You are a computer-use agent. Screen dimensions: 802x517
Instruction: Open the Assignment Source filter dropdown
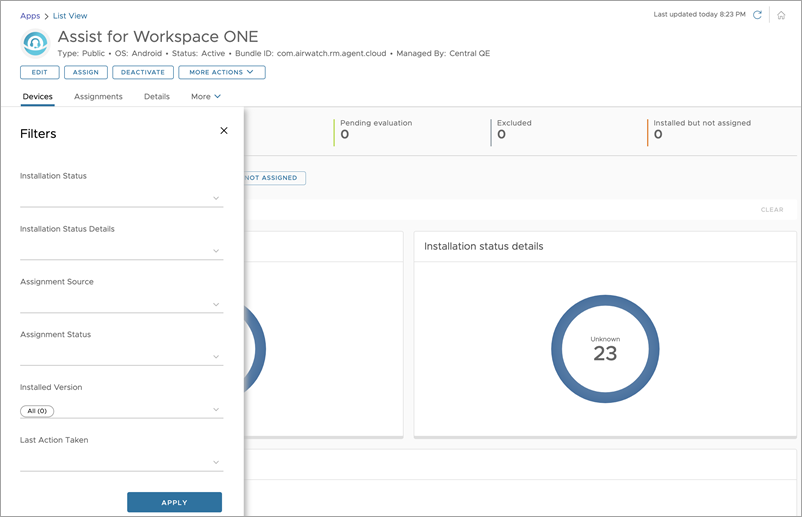[122, 304]
